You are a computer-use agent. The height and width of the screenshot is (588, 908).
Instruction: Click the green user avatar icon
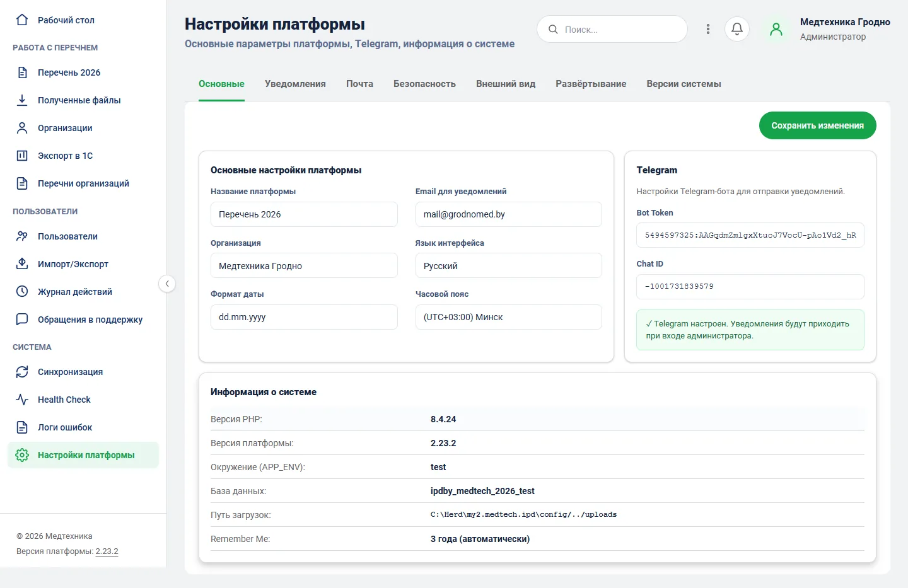click(x=776, y=29)
